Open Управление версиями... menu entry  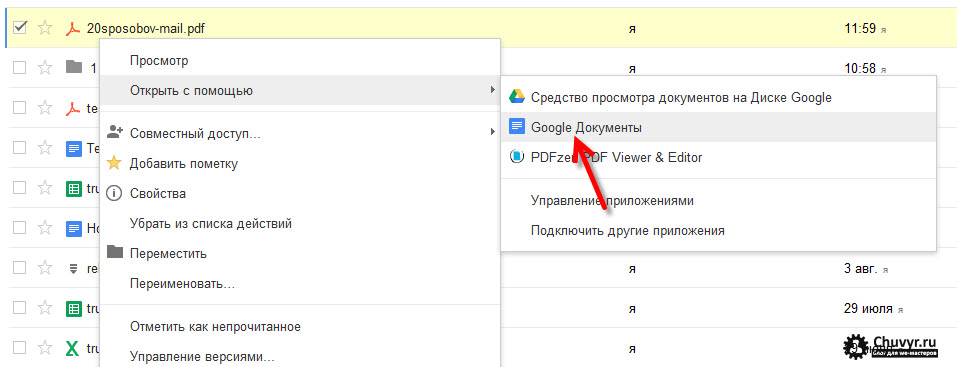pyautogui.click(x=202, y=357)
